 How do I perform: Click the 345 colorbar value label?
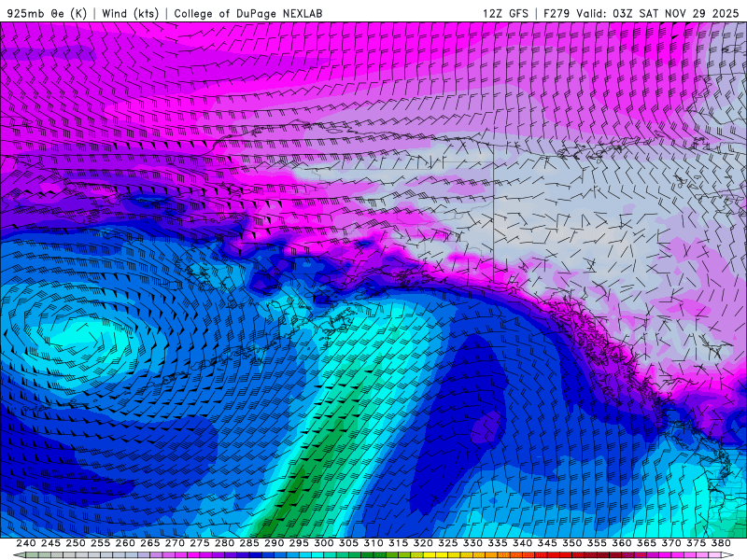point(547,543)
